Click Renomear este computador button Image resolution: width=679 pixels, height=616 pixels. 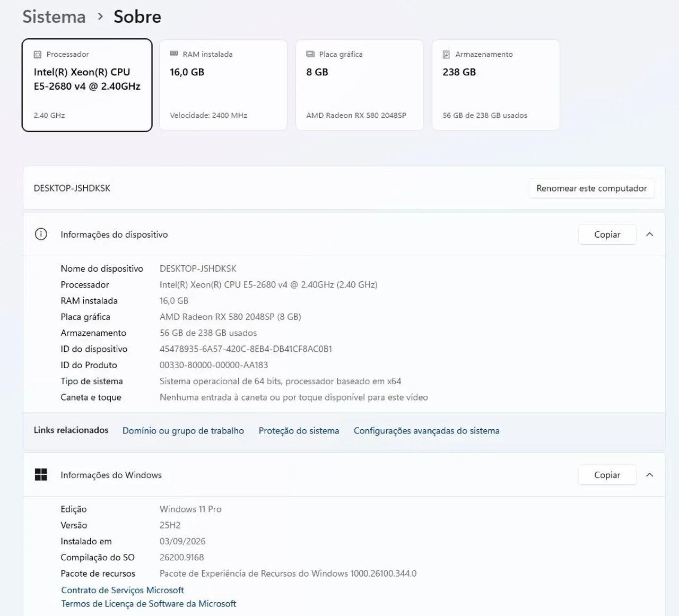591,188
